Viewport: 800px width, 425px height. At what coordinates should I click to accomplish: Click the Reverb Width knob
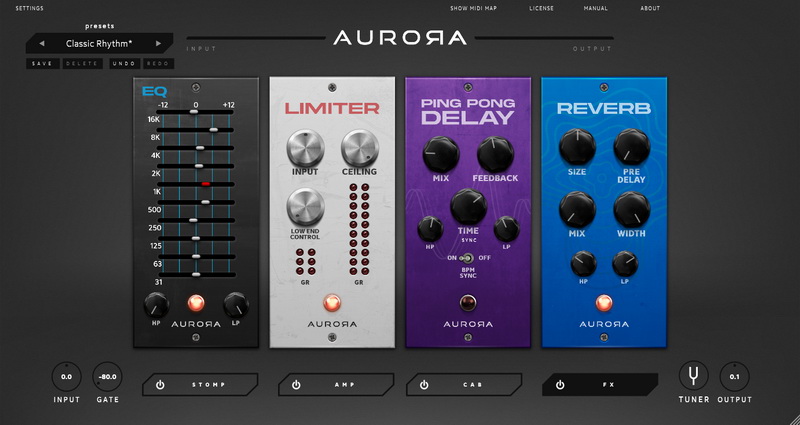click(x=632, y=210)
